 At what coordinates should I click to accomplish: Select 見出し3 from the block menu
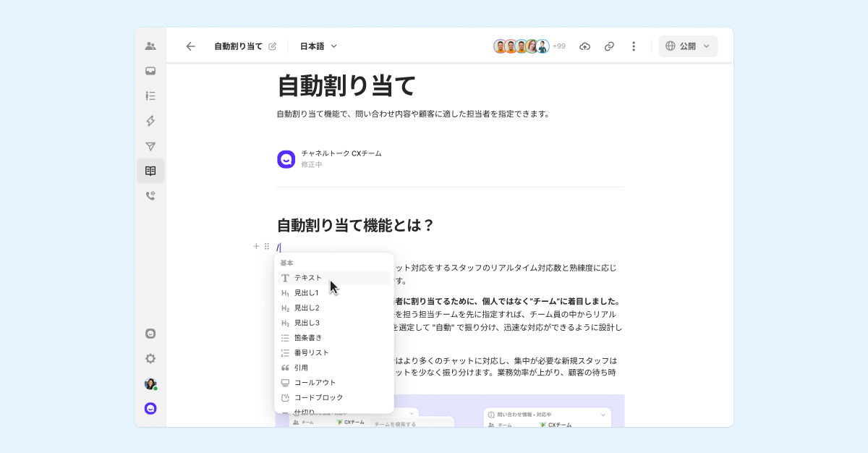click(x=334, y=323)
